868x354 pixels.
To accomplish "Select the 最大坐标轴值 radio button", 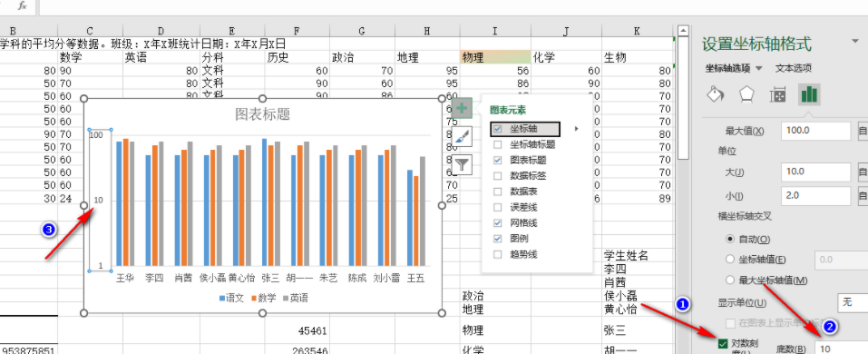I will tap(730, 280).
